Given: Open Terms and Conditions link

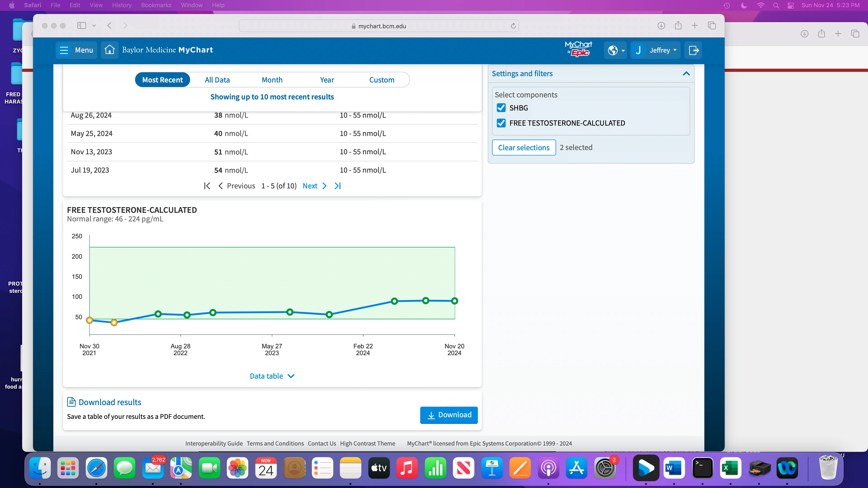Looking at the screenshot, I should coord(275,443).
